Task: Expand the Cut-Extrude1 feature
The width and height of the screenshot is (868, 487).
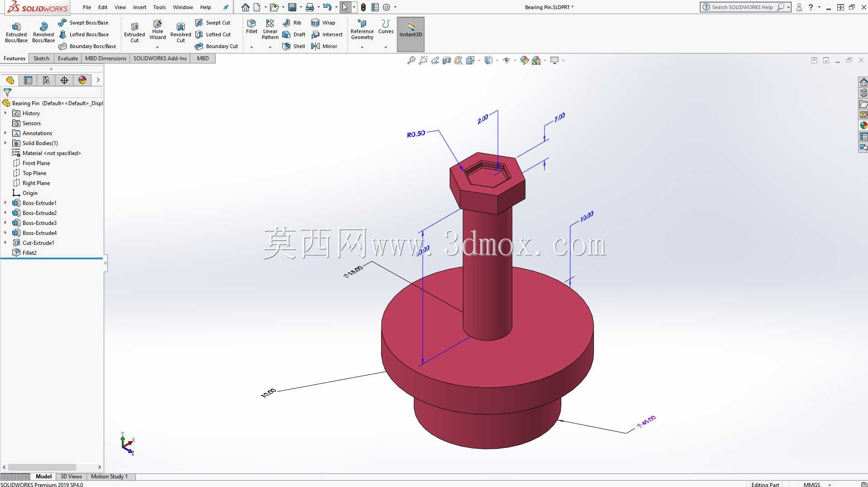Action: [5, 243]
